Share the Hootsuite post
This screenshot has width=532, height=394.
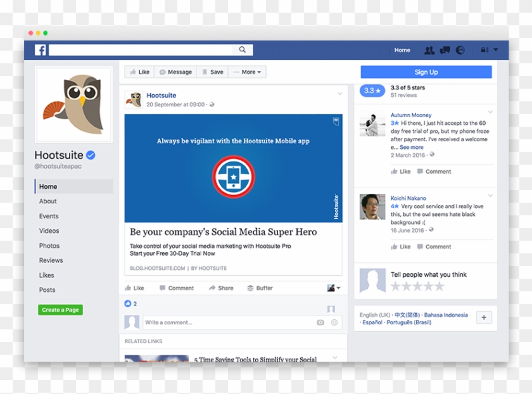pos(221,288)
